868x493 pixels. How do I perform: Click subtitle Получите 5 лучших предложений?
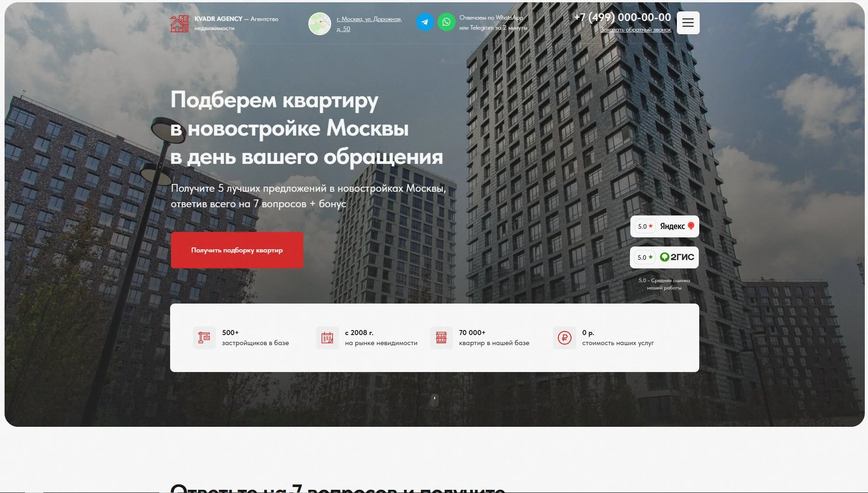(x=308, y=196)
